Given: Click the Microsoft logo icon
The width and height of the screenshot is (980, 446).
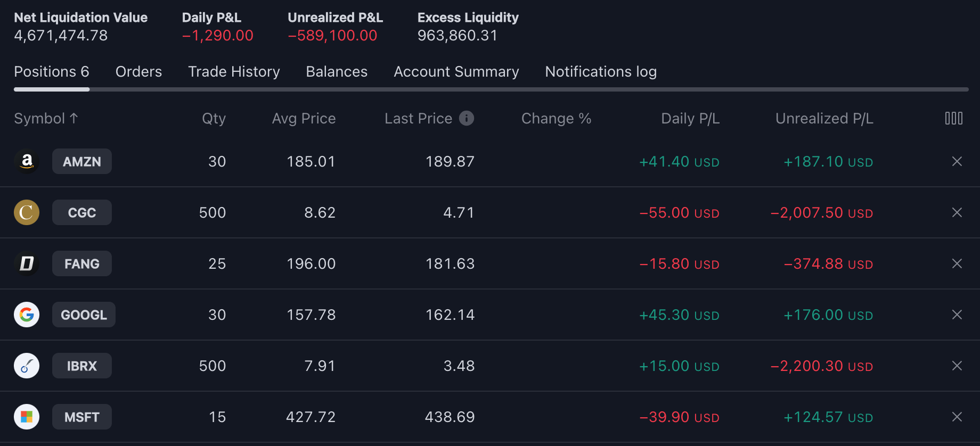Looking at the screenshot, I should 27,417.
